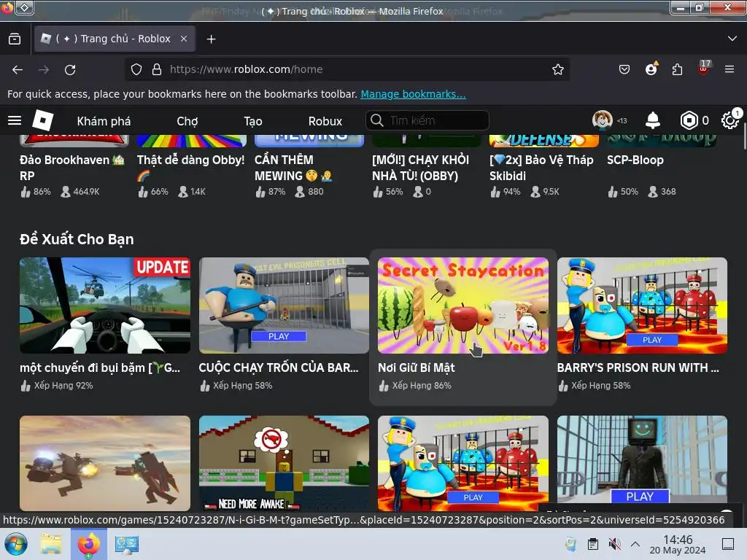
Task: Open a new browser tab
Action: (211, 39)
